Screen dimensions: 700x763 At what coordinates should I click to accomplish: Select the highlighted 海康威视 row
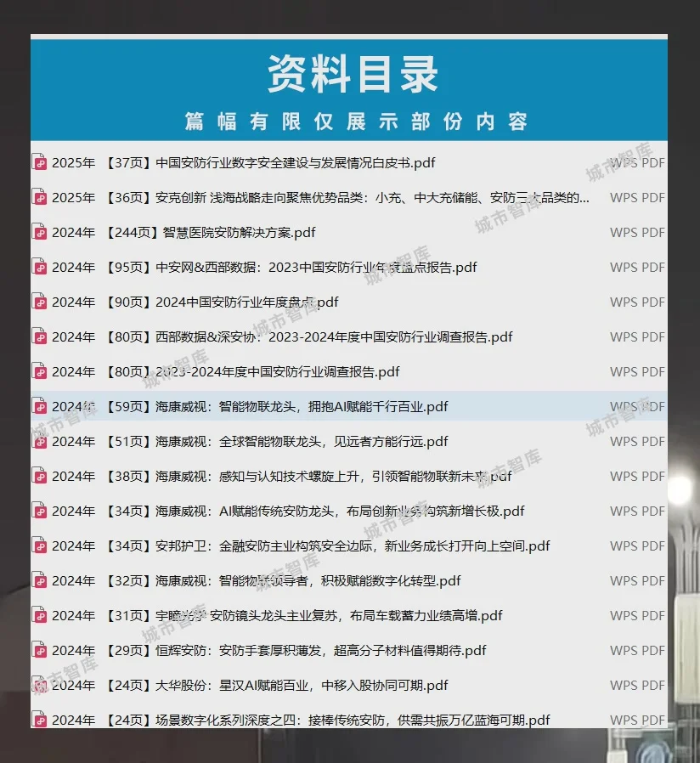coord(340,406)
